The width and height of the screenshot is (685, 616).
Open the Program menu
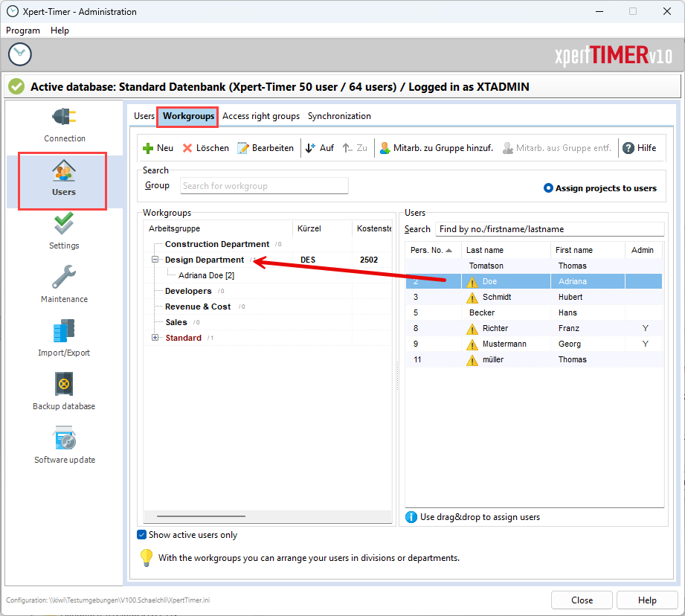tap(23, 31)
